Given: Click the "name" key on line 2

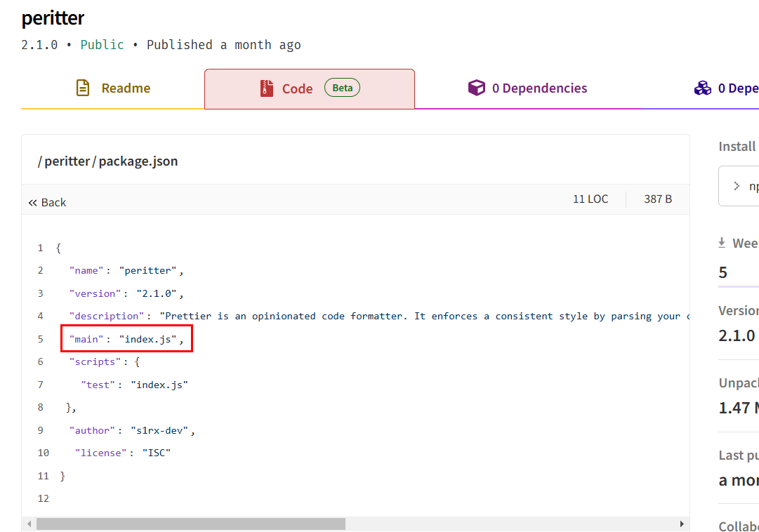Looking at the screenshot, I should (x=86, y=271).
